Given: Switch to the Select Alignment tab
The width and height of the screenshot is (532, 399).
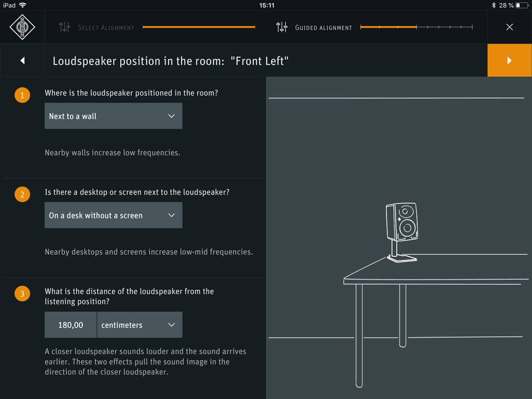Looking at the screenshot, I should (106, 27).
